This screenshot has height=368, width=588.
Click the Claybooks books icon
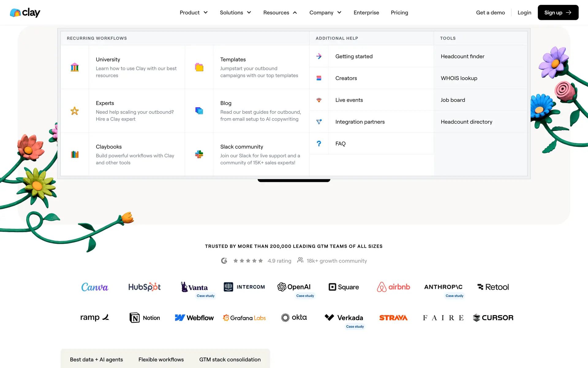75,154
